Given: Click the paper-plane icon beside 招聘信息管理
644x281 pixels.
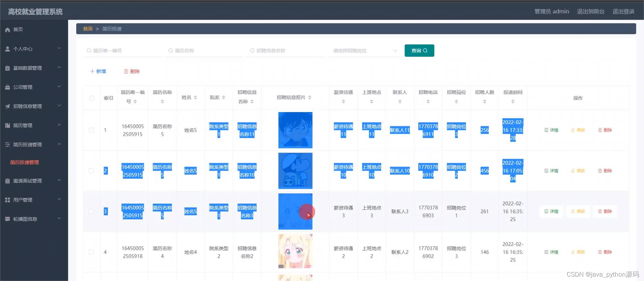Looking at the screenshot, I should click(x=7, y=106).
